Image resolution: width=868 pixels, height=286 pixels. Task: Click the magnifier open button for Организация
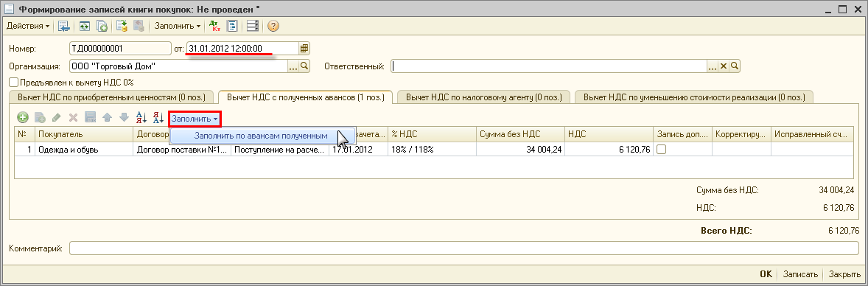(304, 66)
